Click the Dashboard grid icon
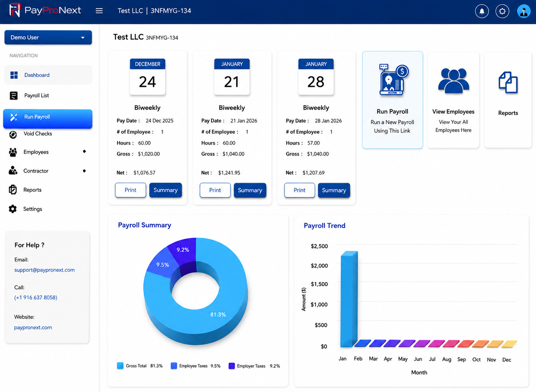 (x=14, y=75)
